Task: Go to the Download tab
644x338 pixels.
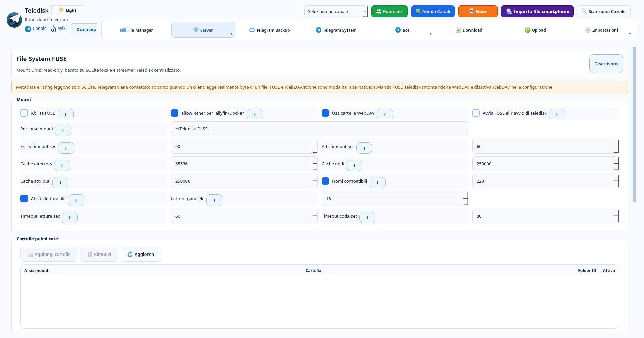Action: (469, 30)
